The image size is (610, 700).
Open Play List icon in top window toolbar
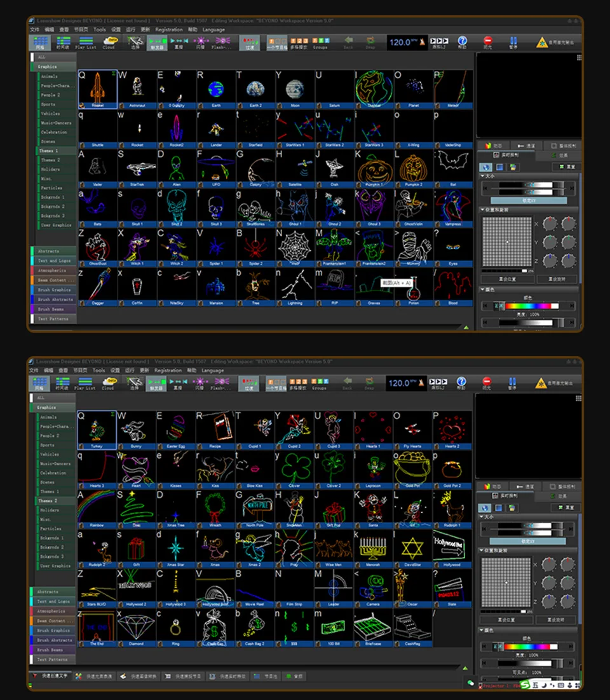(x=86, y=43)
